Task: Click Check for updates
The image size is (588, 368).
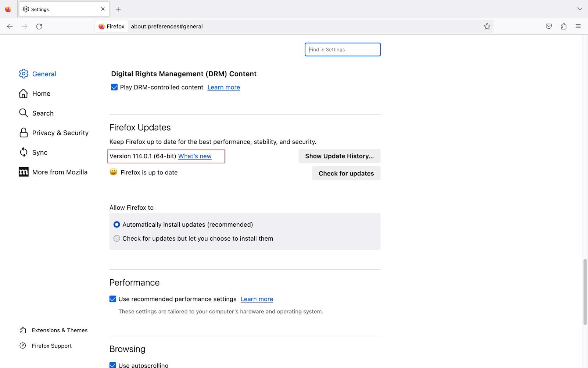Action: pos(346,173)
